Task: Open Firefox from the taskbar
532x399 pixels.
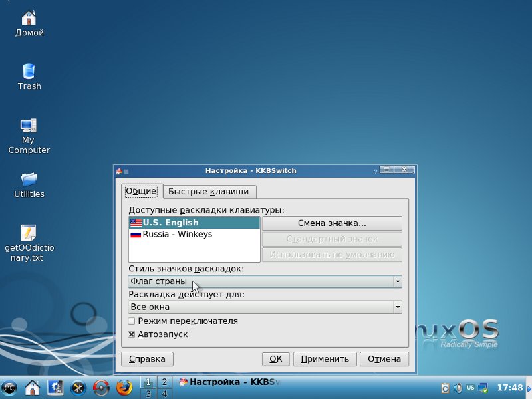Action: (x=124, y=387)
